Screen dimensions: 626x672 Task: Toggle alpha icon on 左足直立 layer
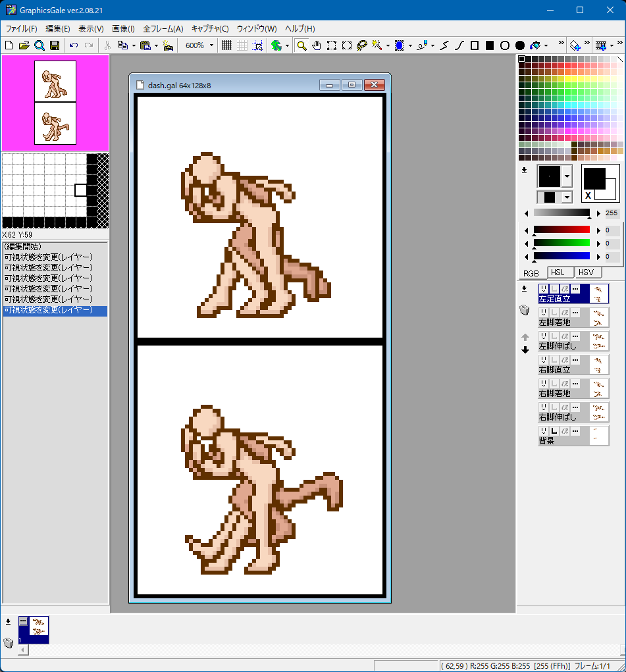tap(565, 289)
